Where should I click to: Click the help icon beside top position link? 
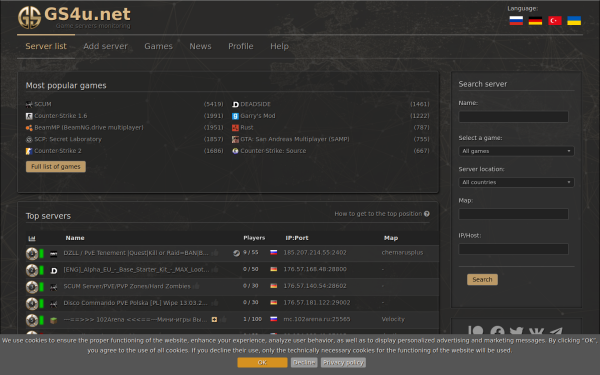(427, 214)
